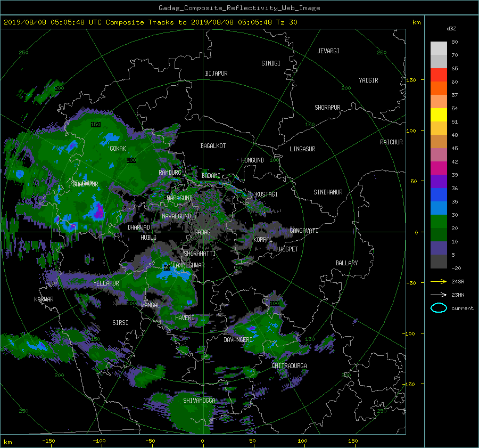Select the red 60-65 dBZ swatch

(439, 75)
